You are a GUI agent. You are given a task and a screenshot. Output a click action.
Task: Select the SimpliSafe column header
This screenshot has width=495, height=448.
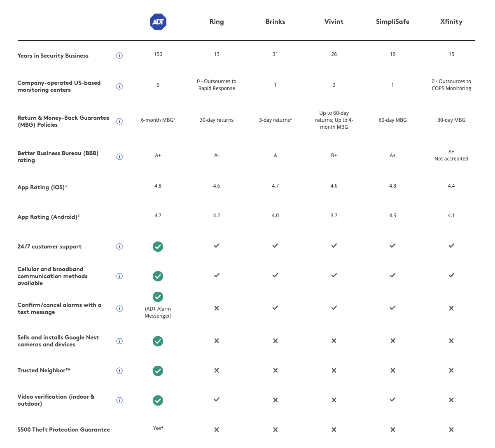coord(392,22)
